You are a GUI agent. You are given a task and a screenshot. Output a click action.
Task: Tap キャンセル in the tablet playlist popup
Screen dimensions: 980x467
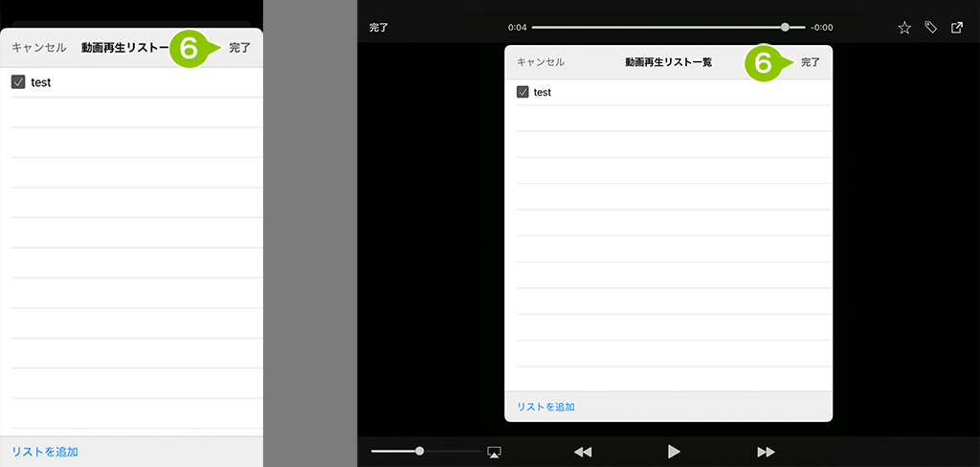[x=541, y=62]
